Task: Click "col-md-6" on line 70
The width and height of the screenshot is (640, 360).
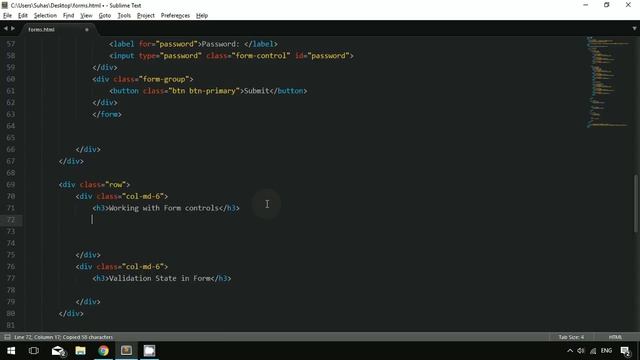Action: (x=143, y=196)
